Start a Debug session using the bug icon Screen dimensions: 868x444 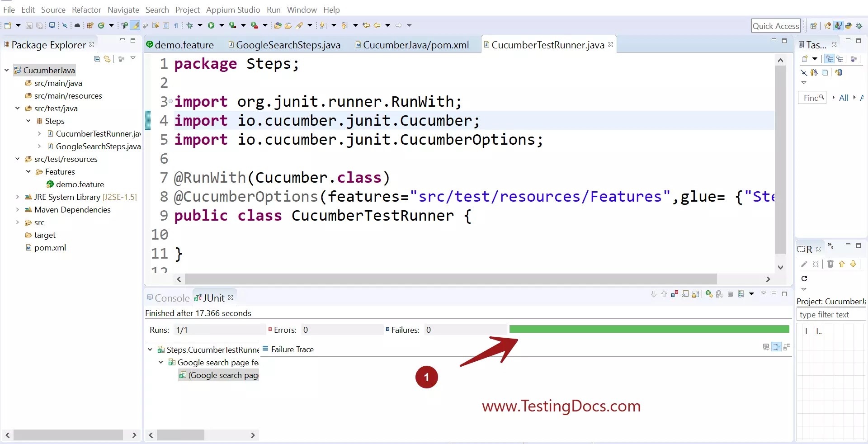(x=190, y=26)
